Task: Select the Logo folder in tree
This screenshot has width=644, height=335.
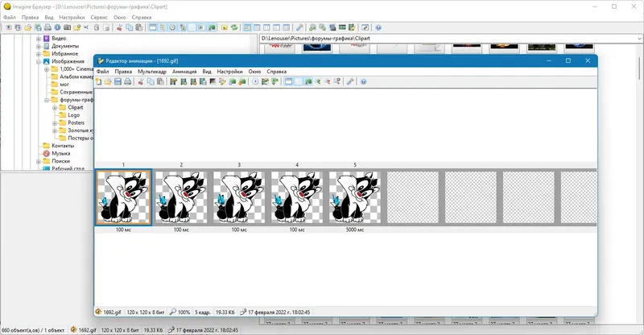Action: pos(73,115)
